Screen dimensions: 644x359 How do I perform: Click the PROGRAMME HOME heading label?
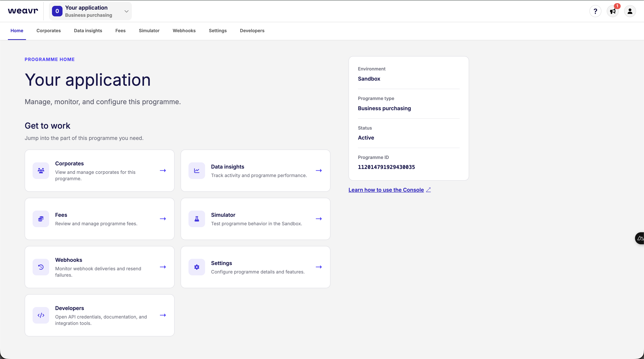coord(50,59)
